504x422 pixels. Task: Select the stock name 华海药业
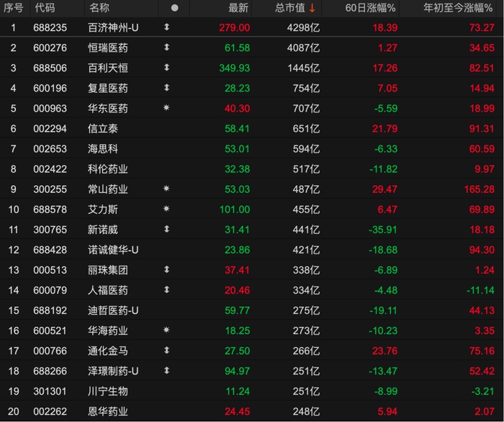point(108,331)
